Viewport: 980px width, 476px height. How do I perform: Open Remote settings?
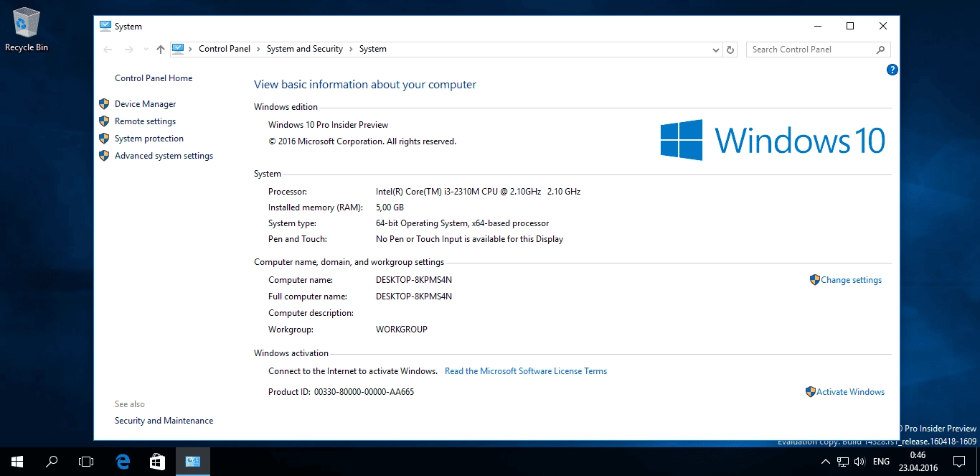(x=145, y=121)
